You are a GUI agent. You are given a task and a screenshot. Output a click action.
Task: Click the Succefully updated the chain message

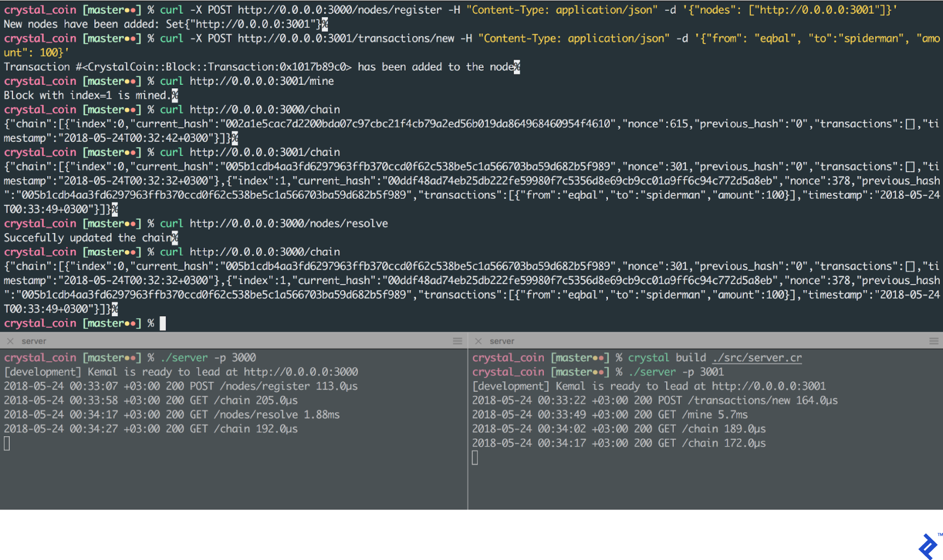coord(88,237)
